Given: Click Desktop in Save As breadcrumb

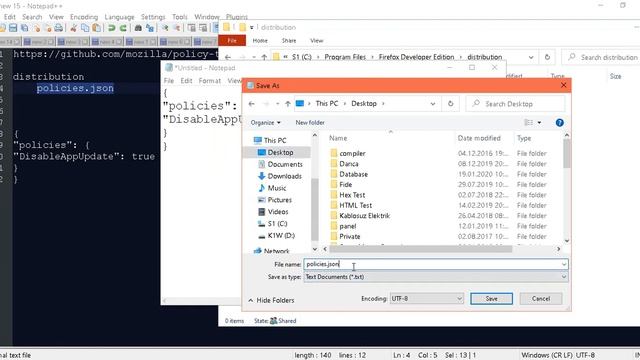Looking at the screenshot, I should (x=364, y=104).
